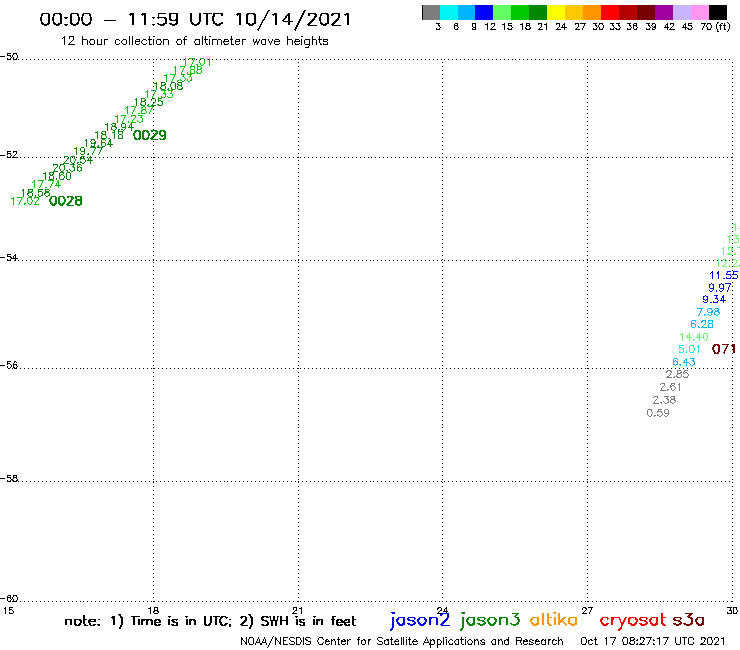This screenshot has height=650, width=740.
Task: Select the gray 2.85 reading
Action: click(677, 374)
